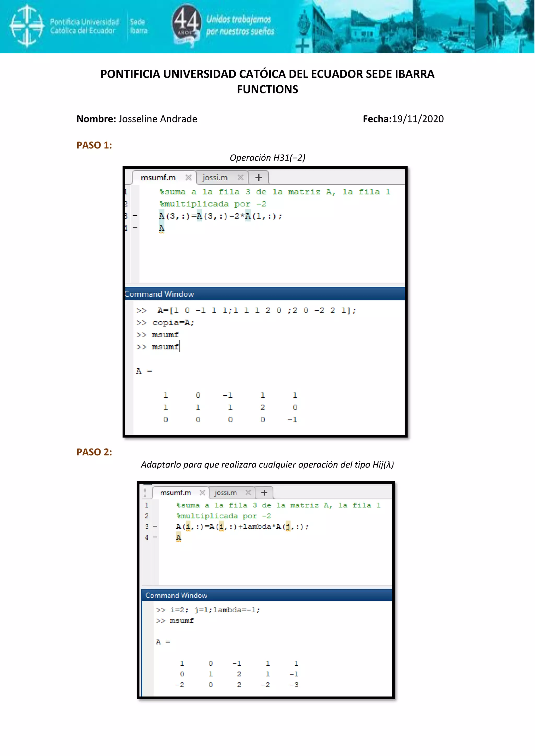535x756 pixels.
Task: Select msumf.m tab in first editor
Action: 158,178
